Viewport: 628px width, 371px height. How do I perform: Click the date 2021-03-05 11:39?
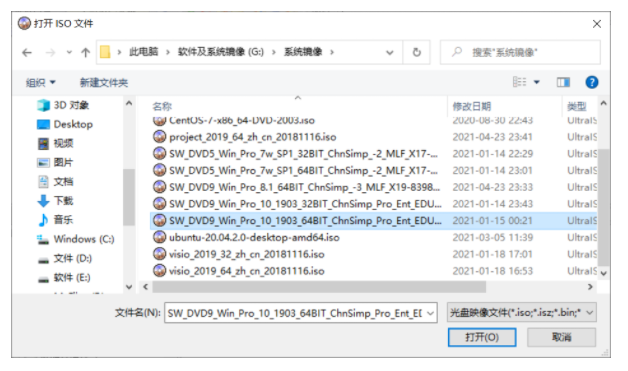pyautogui.click(x=493, y=238)
